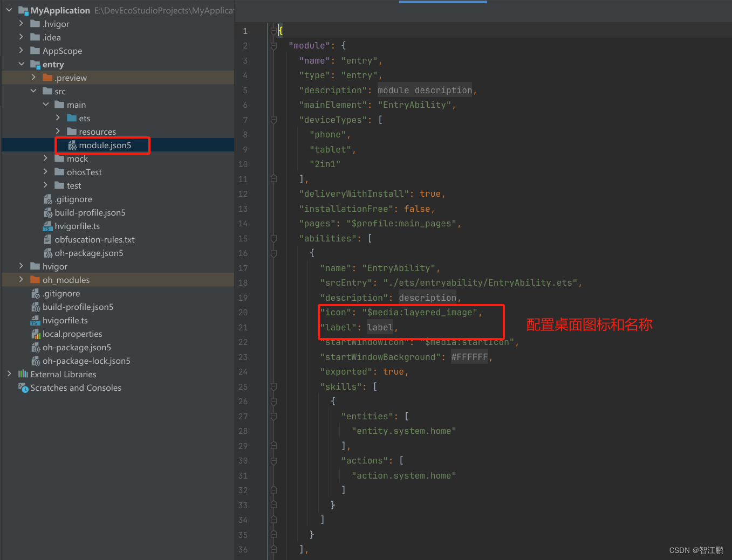This screenshot has width=732, height=560.
Task: Fold the skill object at line 26
Action: [x=273, y=402]
